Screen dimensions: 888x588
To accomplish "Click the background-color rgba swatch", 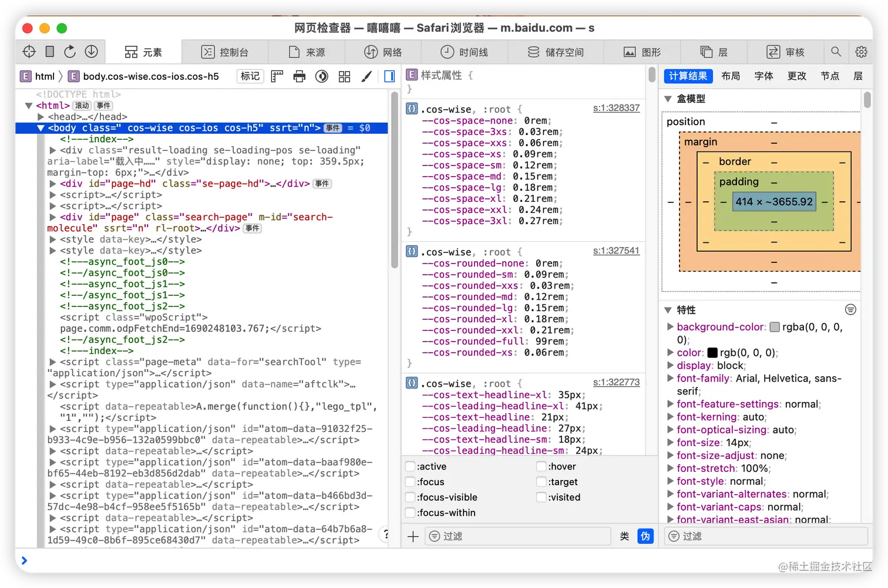I will 775,327.
